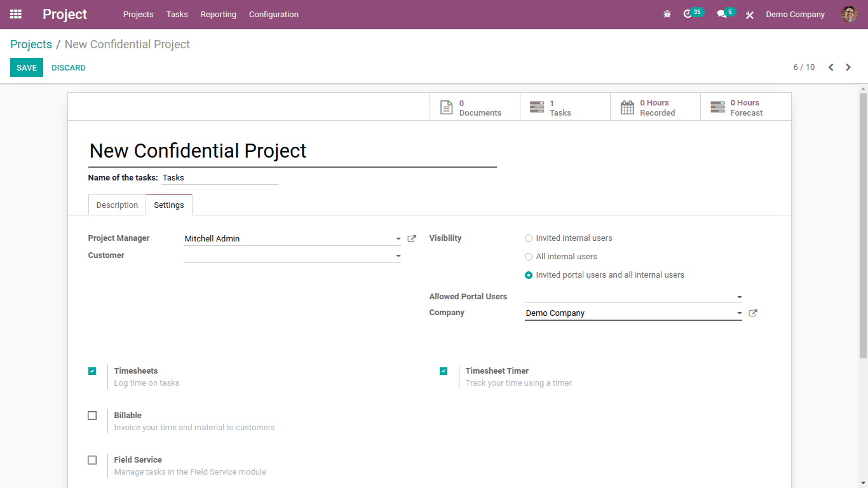Screen dimensions: 868x488
Task: Click the 'Project Manager' field label
Action: point(119,238)
